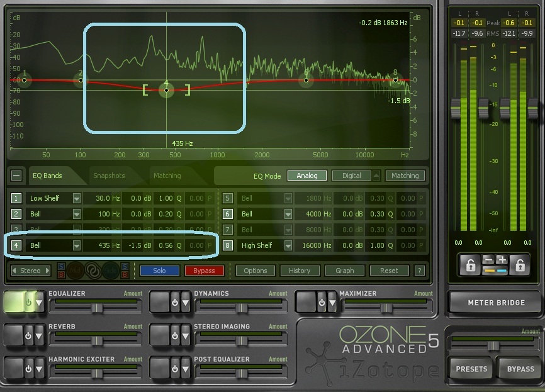This screenshot has height=392, width=545.
Task: Click the Dynamics module select square
Action: 160,303
